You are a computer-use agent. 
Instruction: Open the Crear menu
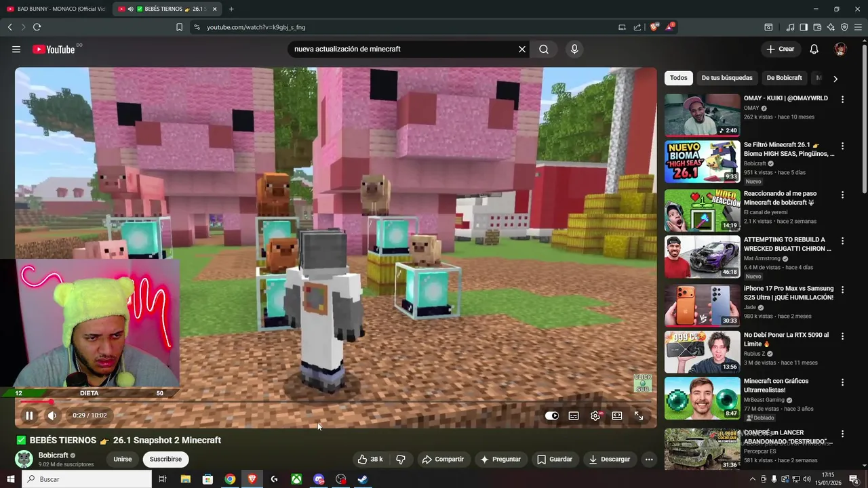click(780, 49)
